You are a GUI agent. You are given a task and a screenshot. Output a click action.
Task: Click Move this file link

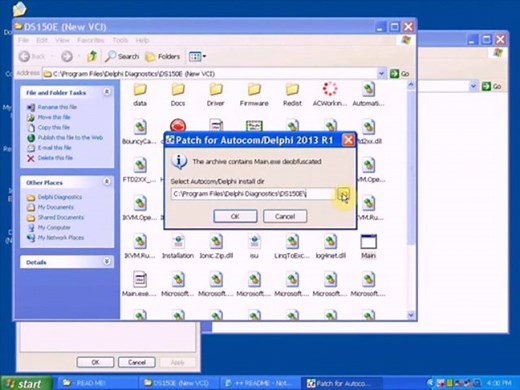(54, 117)
